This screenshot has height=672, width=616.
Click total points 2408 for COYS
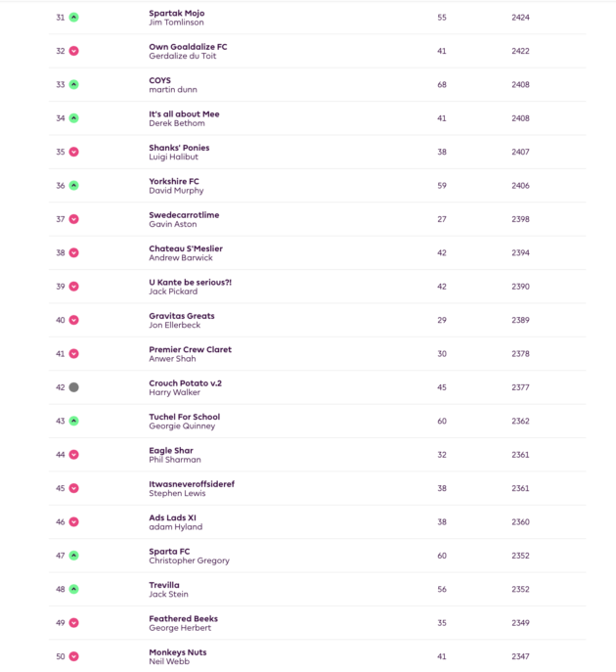520,85
